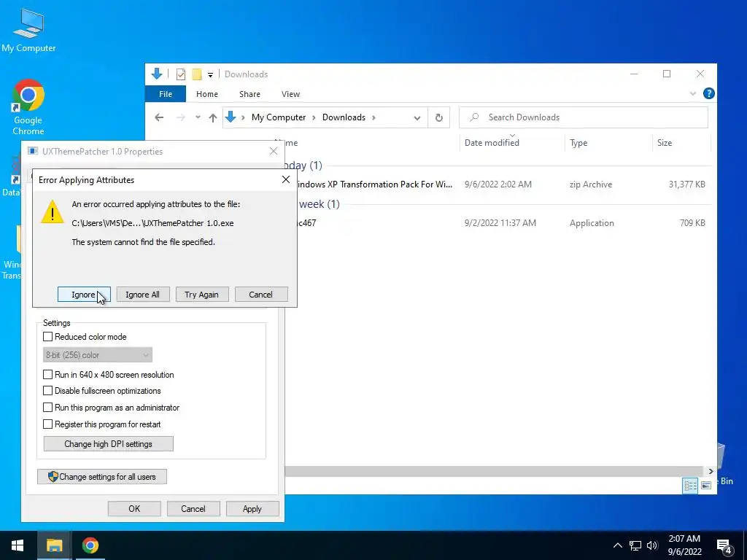Click Change high DPI settings button

(109, 444)
